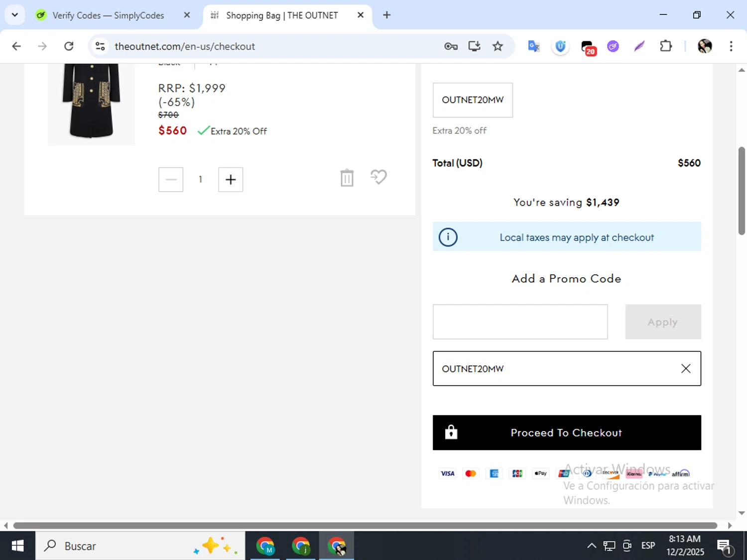Open the Chrome three-dot menu
This screenshot has width=747, height=560.
tap(731, 46)
